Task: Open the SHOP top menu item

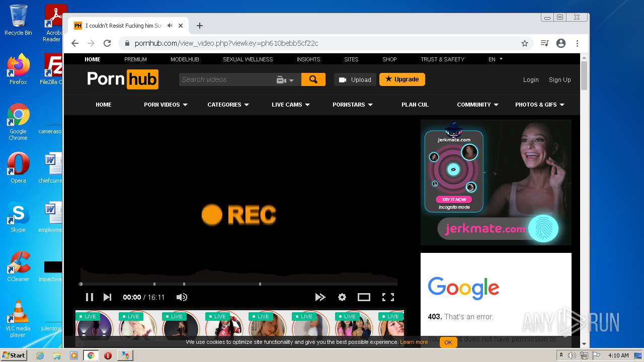Action: tap(389, 59)
